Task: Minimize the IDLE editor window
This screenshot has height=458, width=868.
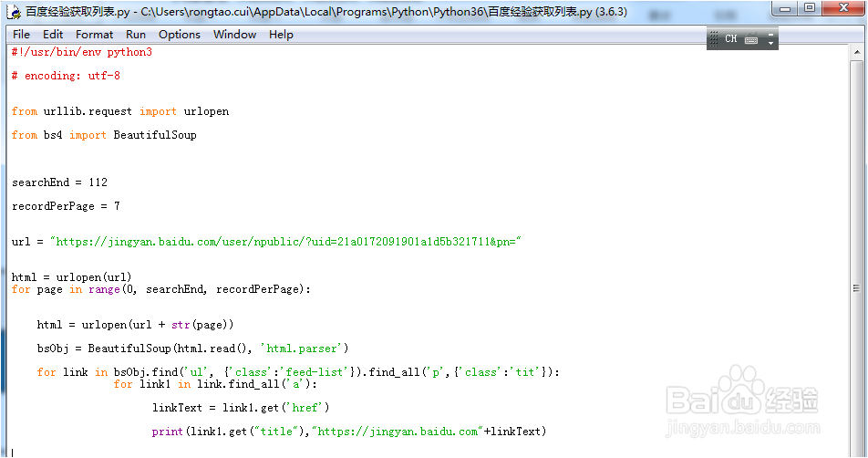Action: click(785, 8)
